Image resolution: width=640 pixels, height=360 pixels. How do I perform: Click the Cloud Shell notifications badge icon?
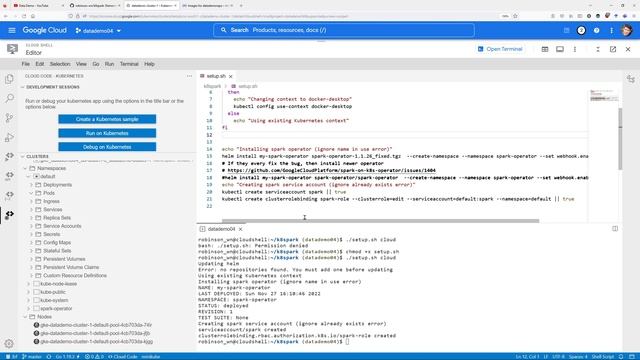click(581, 30)
